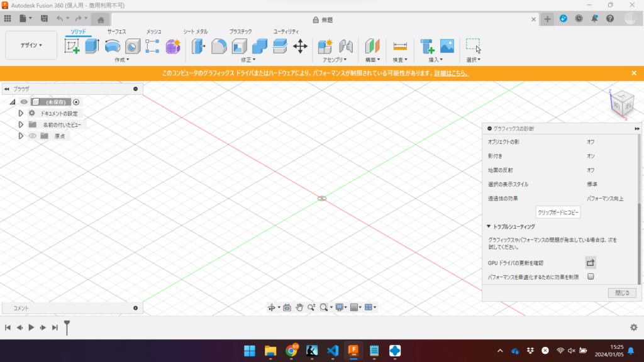Viewport: 644px width, 362px height.
Task: Select the Pan hand tool
Action: coord(299,307)
